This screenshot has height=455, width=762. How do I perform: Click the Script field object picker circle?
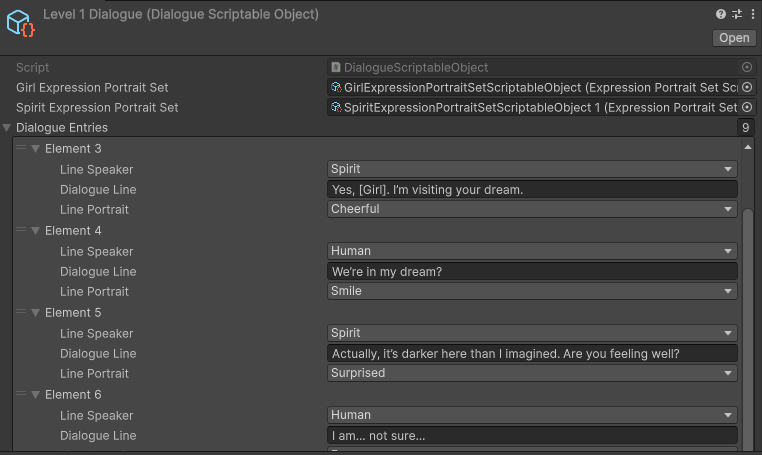click(746, 68)
